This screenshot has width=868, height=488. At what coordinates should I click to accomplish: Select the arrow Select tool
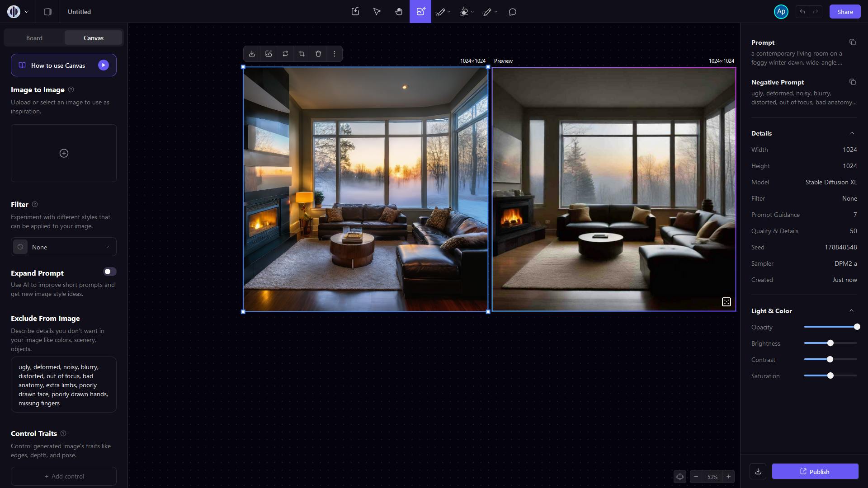(377, 12)
